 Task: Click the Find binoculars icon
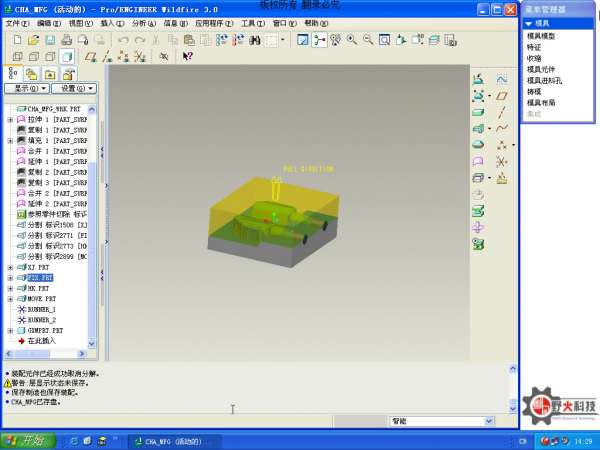(255, 40)
